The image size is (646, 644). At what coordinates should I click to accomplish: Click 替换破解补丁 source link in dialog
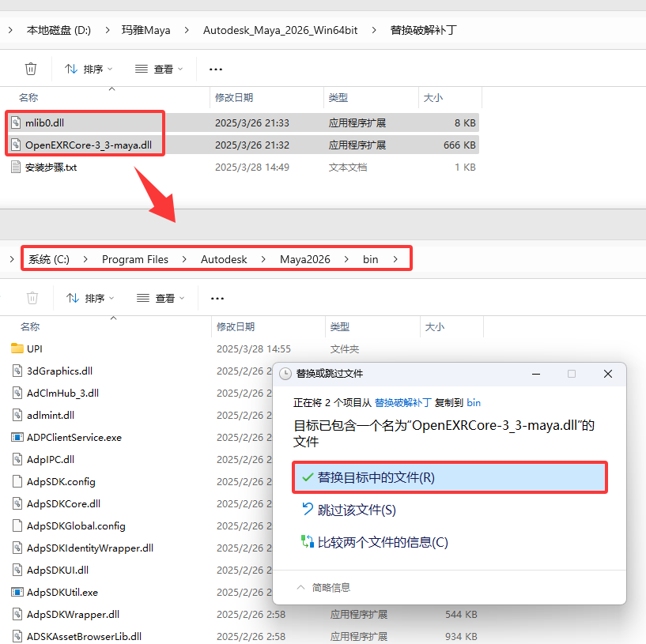coord(403,403)
